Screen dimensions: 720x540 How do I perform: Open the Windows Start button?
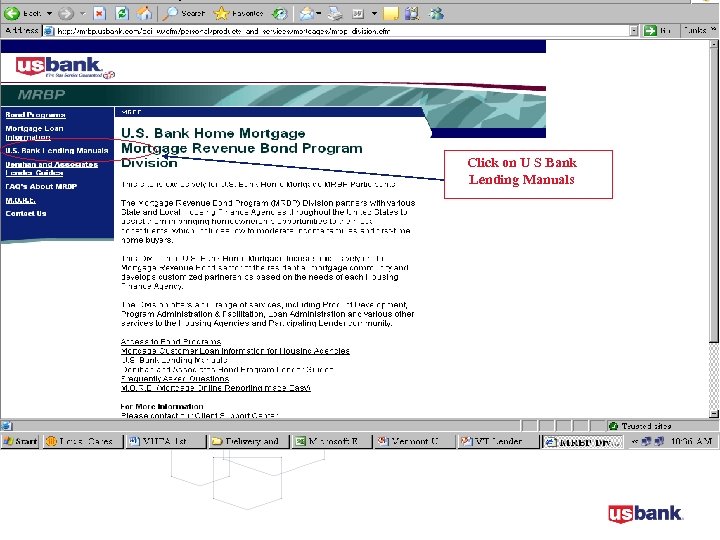(20, 441)
